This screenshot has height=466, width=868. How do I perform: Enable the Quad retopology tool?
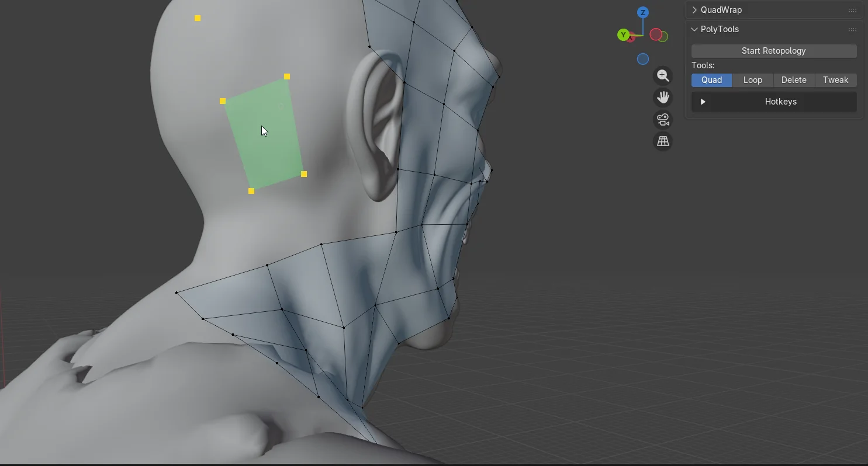(x=711, y=80)
